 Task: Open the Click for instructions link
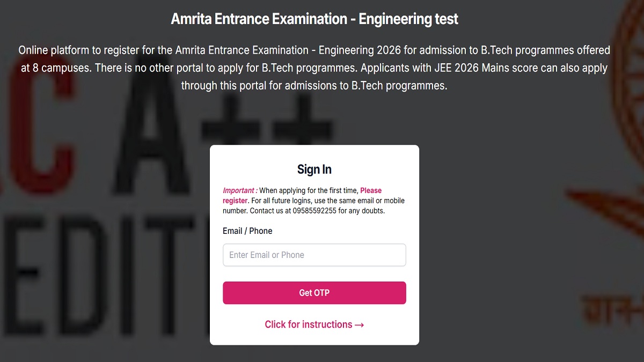click(x=308, y=324)
